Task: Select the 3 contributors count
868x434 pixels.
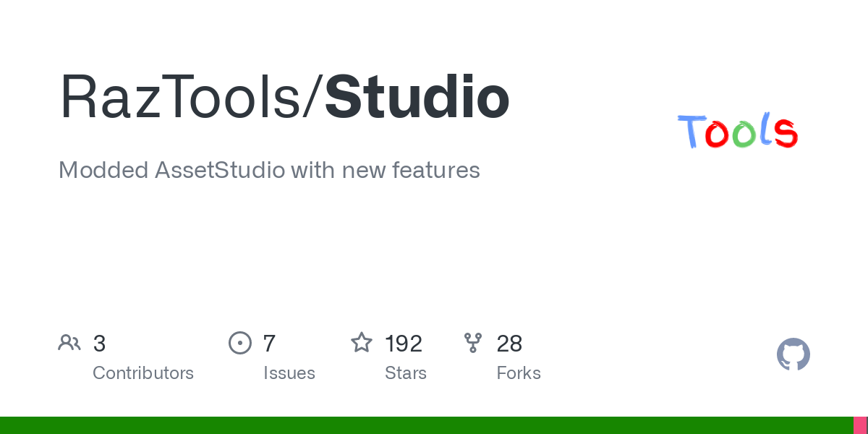Action: pos(100,344)
